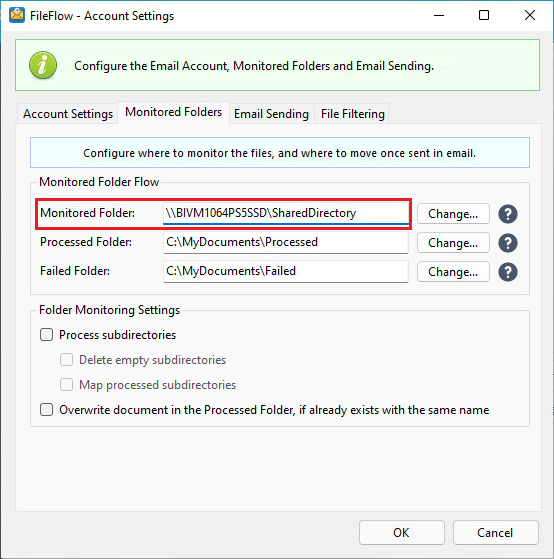Change the Processed Folder path

click(x=453, y=243)
